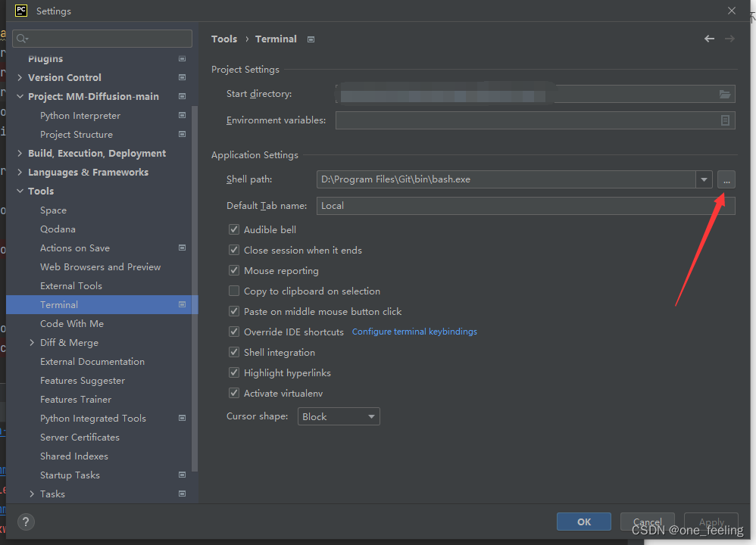Focus the settings search field
Viewport: 756px width, 545px height.
(x=102, y=39)
